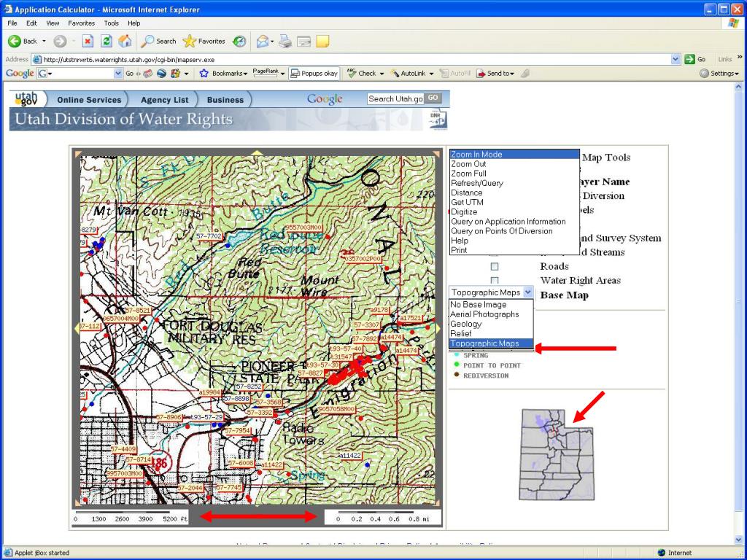Open the Topographic Maps base map dropdown
Viewport: 747px width, 560px height.
[x=528, y=292]
